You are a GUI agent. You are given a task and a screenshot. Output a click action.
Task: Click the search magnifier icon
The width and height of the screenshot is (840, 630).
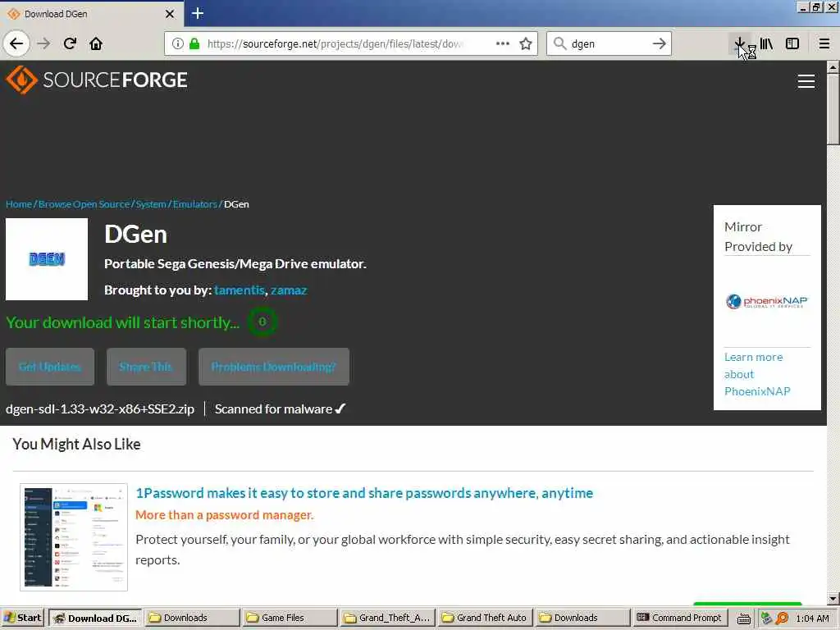tap(559, 43)
